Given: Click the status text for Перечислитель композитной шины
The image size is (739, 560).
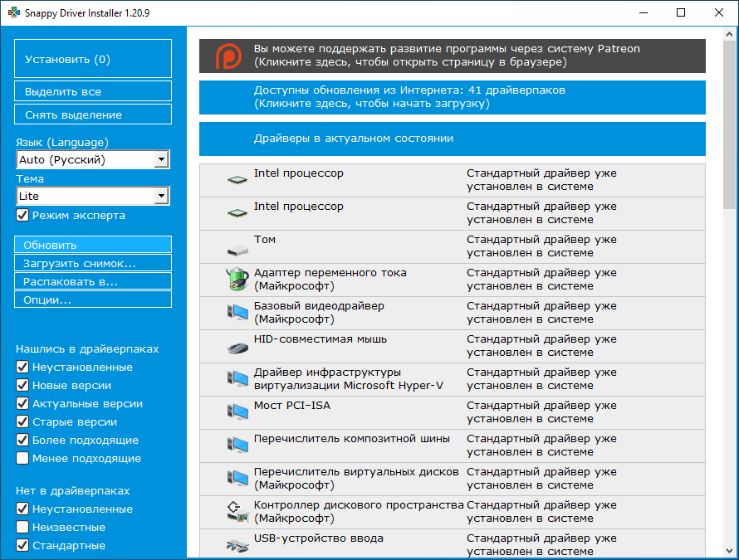Looking at the screenshot, I should tap(541, 445).
